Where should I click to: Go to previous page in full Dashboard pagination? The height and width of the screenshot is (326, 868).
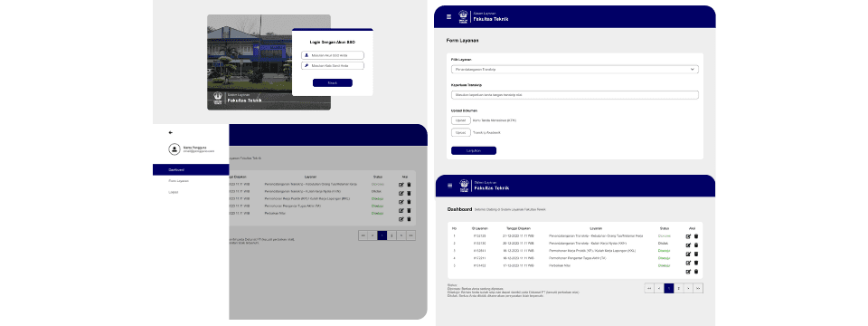tap(659, 288)
